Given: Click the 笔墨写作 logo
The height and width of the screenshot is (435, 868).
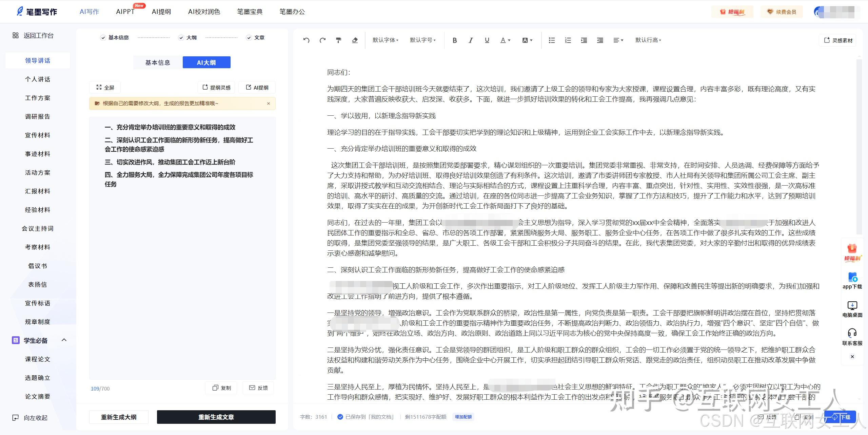Looking at the screenshot, I should tap(37, 12).
